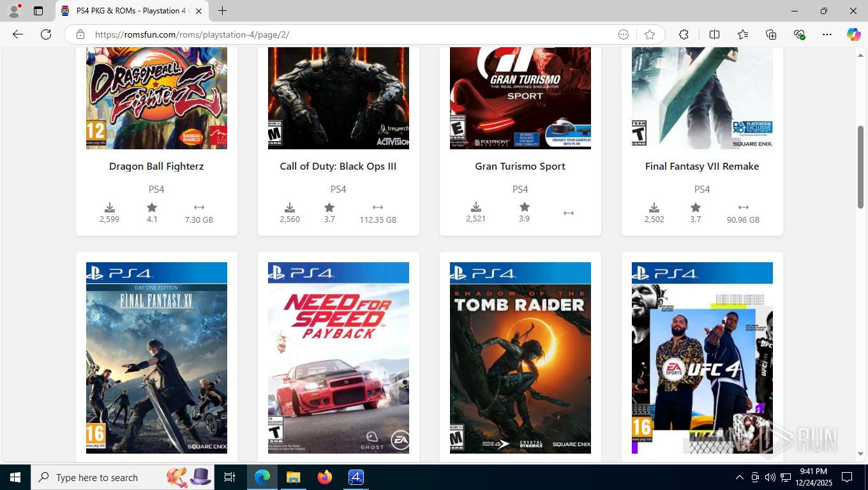Click star rating icon of Gran Turismo Sport
Viewport: 868px width, 490px height.
[525, 207]
